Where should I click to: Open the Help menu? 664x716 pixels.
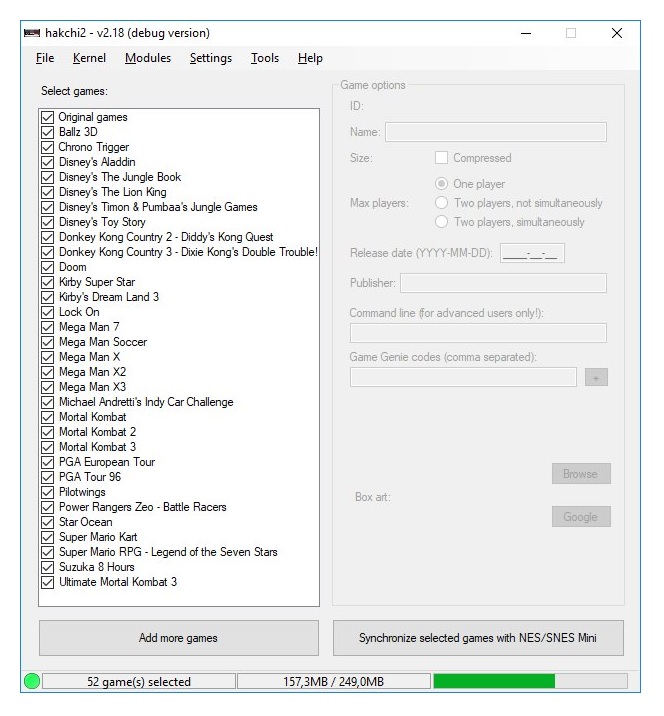point(310,58)
